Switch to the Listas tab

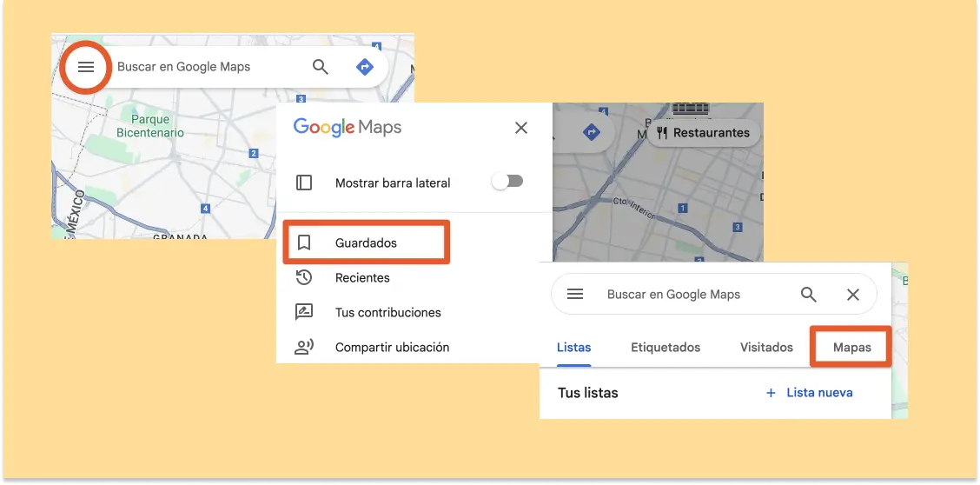573,348
